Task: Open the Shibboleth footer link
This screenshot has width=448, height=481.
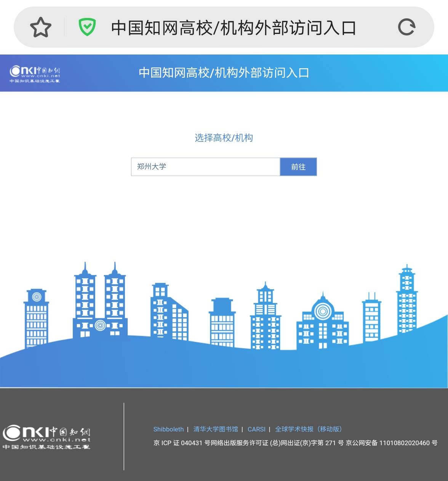Action: (x=168, y=429)
